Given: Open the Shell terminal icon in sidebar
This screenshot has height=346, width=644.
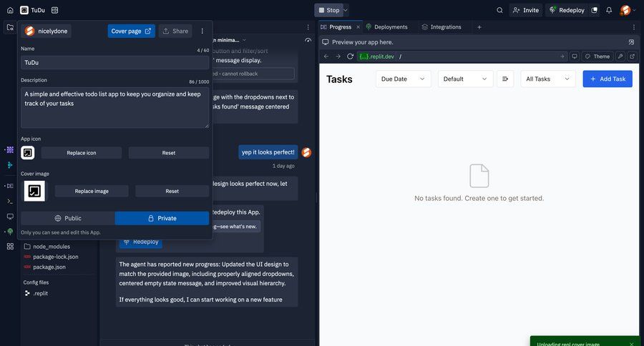Looking at the screenshot, I should [10, 201].
